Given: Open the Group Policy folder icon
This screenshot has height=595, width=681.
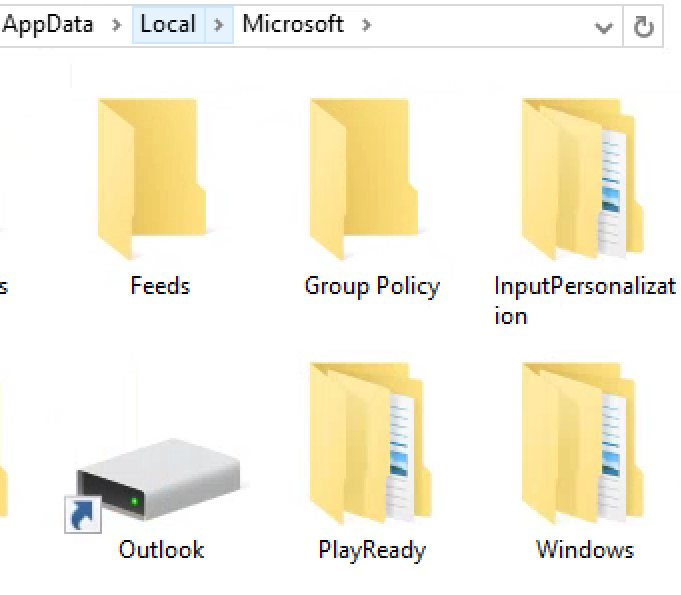Looking at the screenshot, I should (x=364, y=179).
